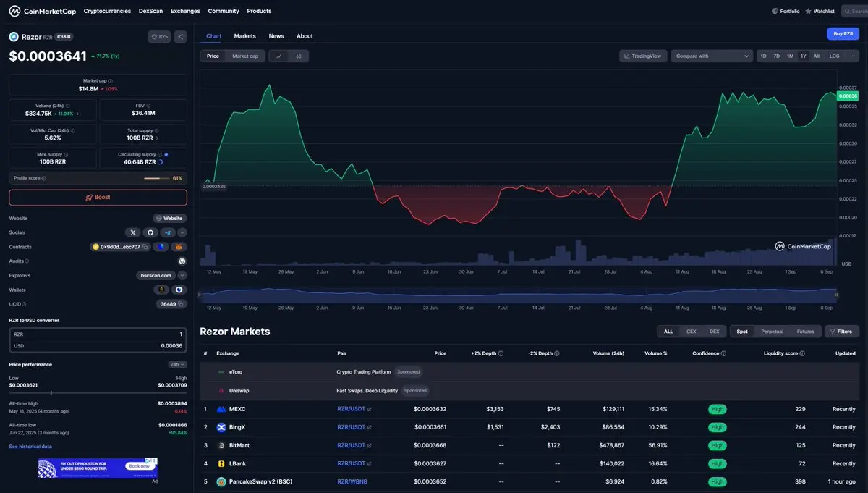Open the Exchanges header menu
This screenshot has width=868, height=493.
pyautogui.click(x=185, y=11)
